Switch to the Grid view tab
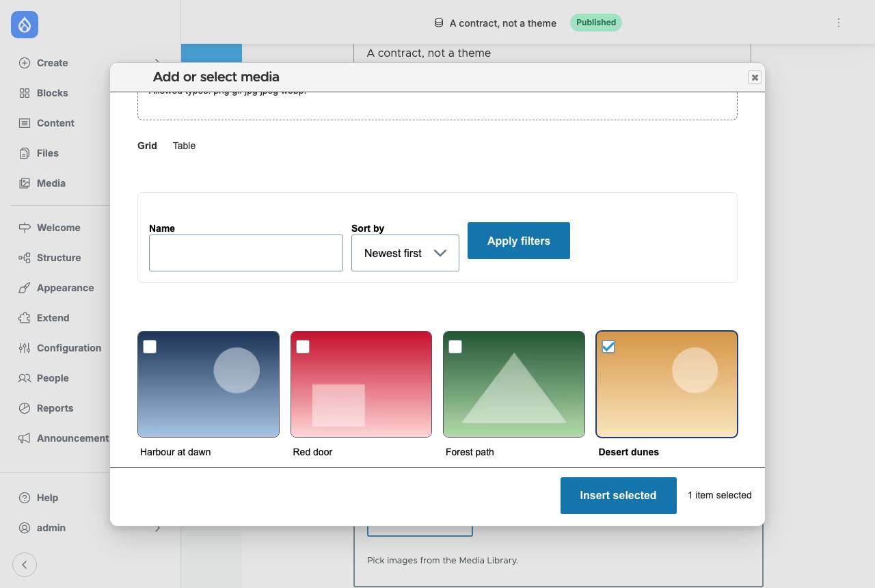This screenshot has width=875, height=588. (147, 146)
